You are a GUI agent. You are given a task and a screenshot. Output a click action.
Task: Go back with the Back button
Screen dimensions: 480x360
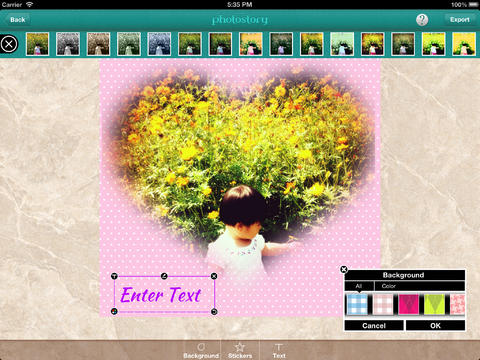click(18, 20)
